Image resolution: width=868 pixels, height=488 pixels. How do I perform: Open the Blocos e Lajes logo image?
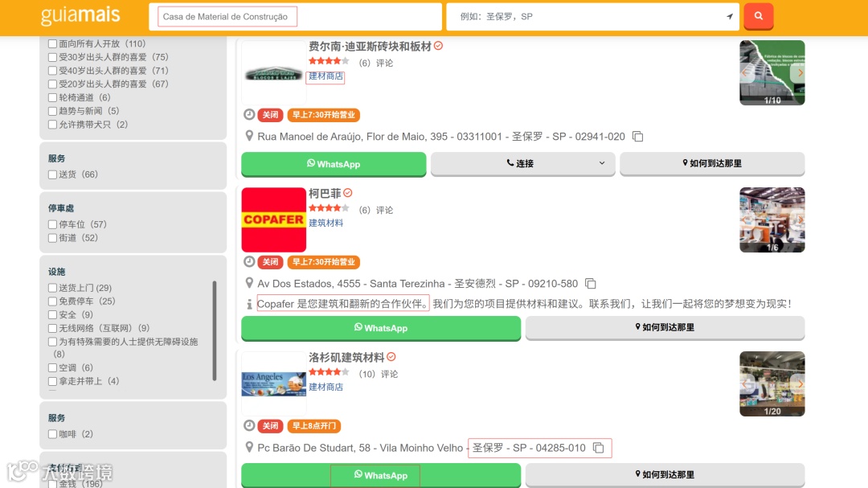(273, 72)
